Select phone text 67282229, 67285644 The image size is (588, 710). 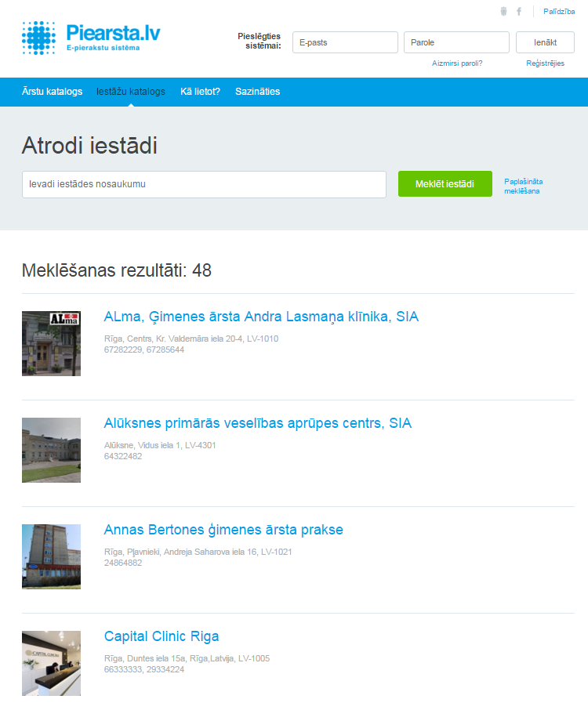pos(144,350)
